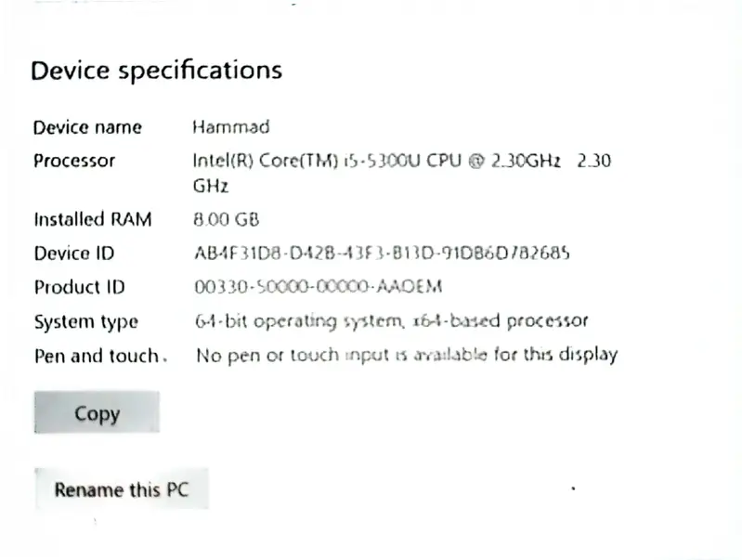This screenshot has height=560, width=742.
Task: Click the System type label
Action: 85,322
